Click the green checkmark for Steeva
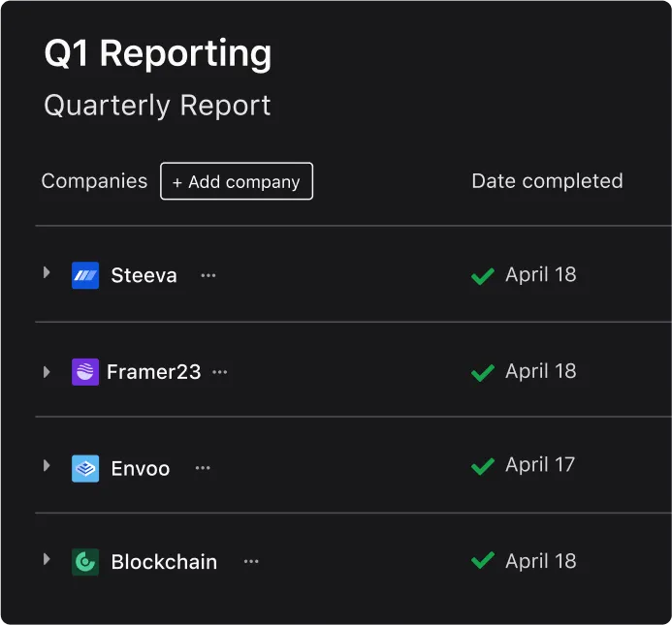 point(483,276)
